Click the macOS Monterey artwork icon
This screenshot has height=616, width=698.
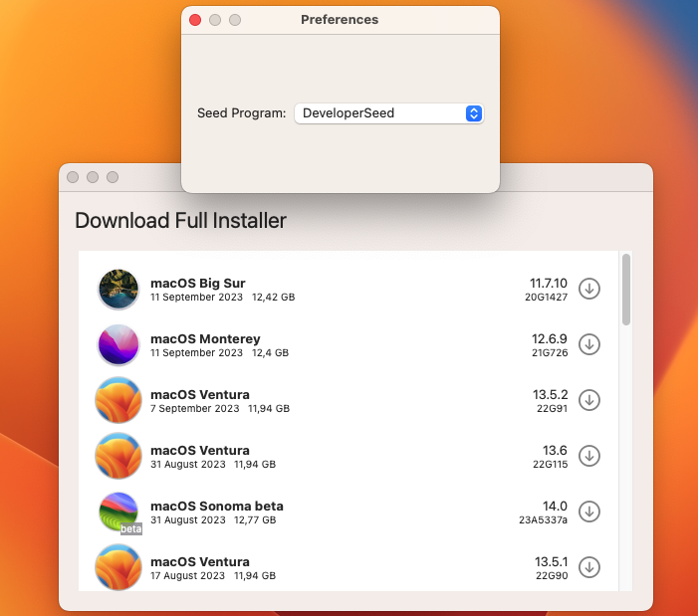coord(118,344)
